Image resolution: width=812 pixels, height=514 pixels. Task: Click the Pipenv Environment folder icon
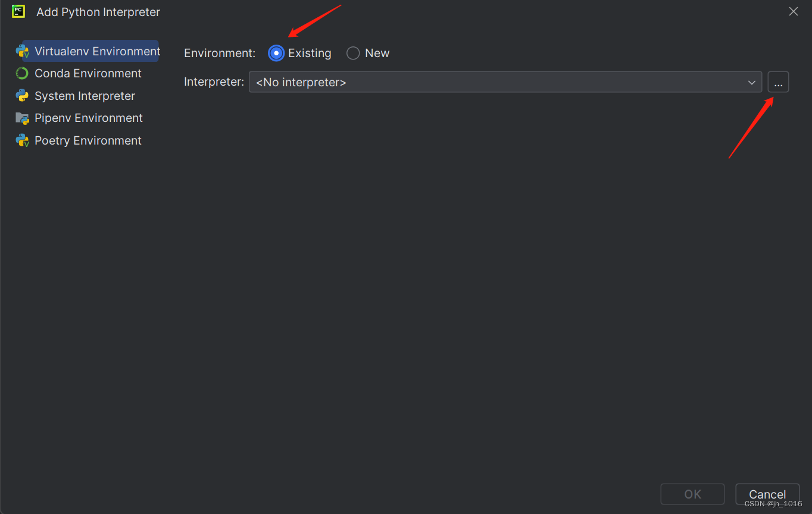pos(22,118)
